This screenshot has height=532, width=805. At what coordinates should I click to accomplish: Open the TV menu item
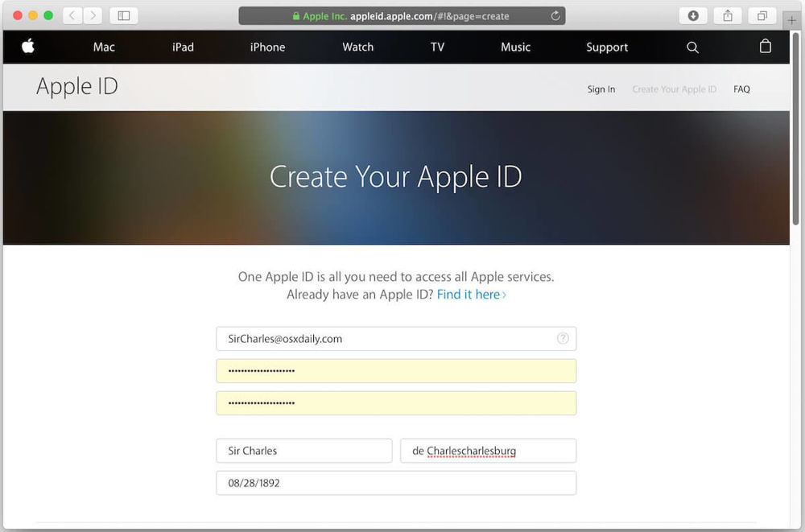[437, 47]
